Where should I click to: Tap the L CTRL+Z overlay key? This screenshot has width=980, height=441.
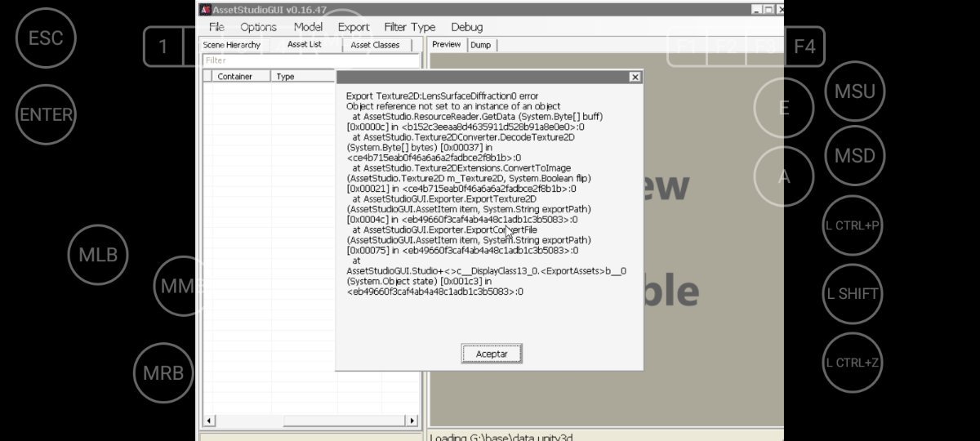click(x=852, y=363)
